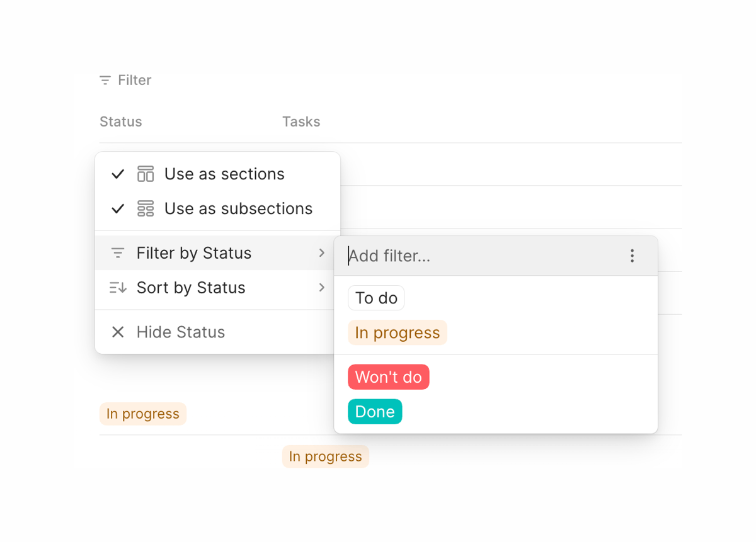The width and height of the screenshot is (756, 542).
Task: Select the Won't do filter option
Action: pos(388,376)
